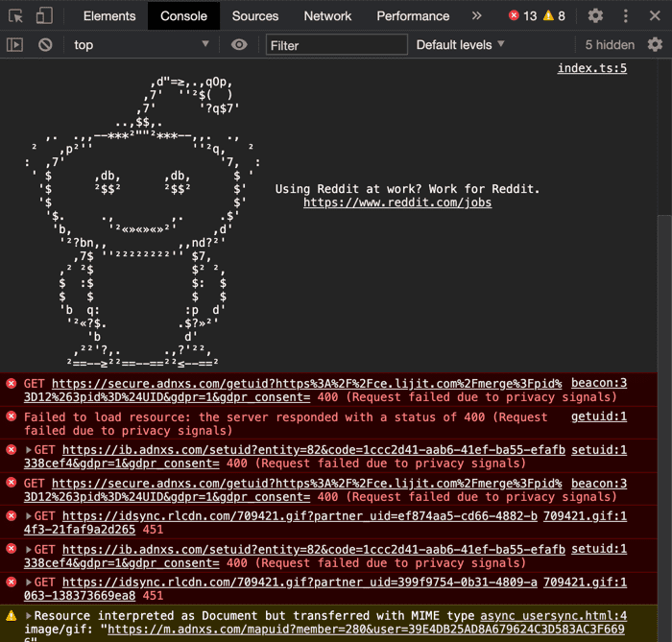Open the index.ts:5 source link
672x642 pixels.
(591, 68)
